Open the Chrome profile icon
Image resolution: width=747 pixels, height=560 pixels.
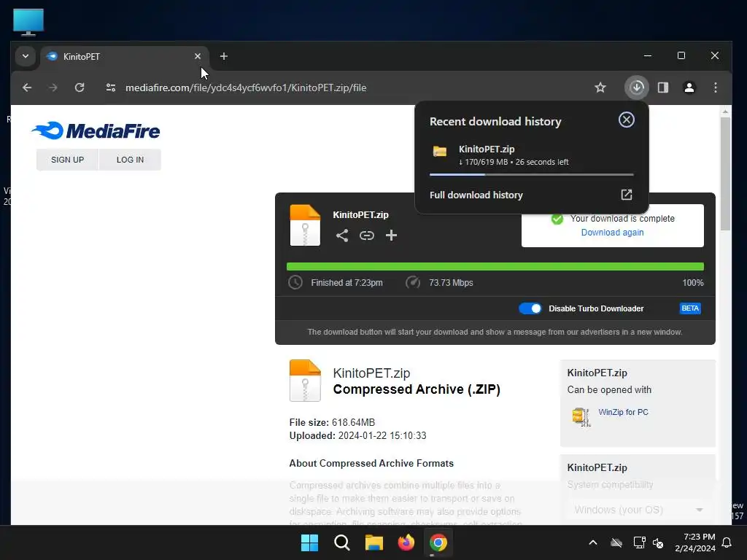click(689, 87)
